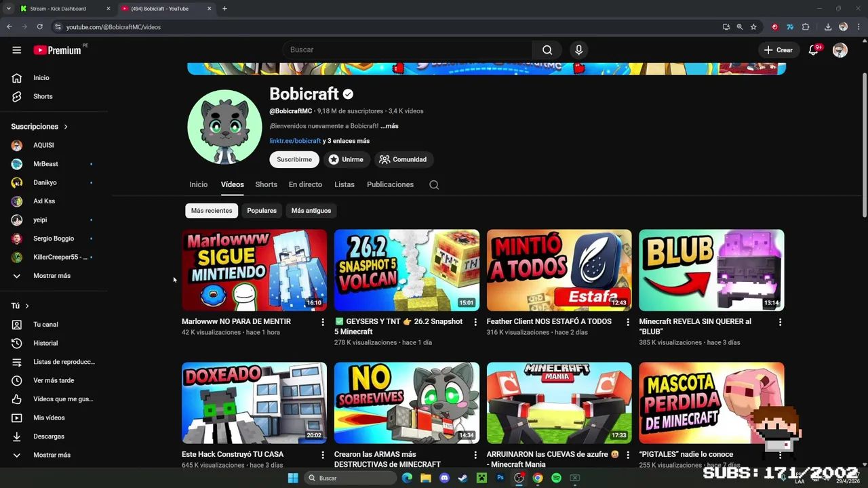The width and height of the screenshot is (868, 488).
Task: Open the Tú section chevron
Action: [27, 306]
